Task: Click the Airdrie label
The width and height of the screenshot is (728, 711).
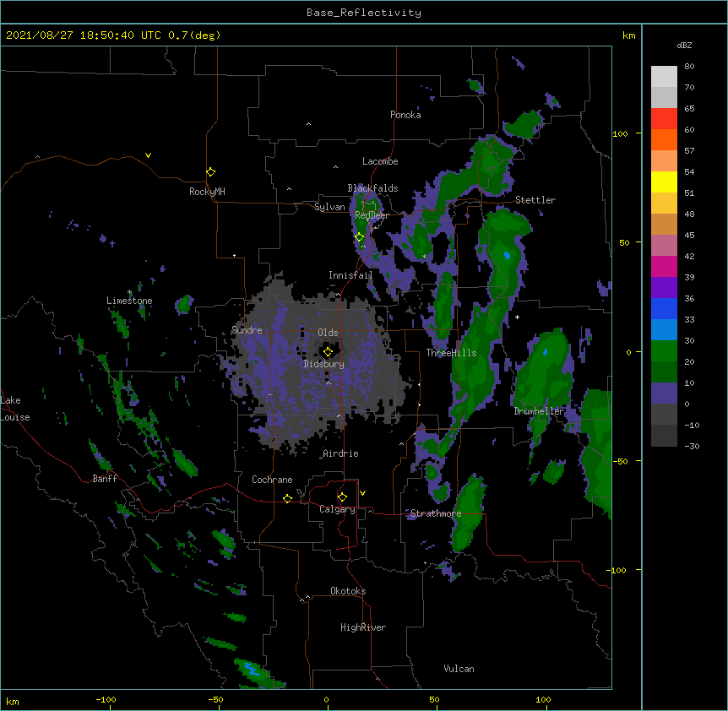Action: click(341, 453)
